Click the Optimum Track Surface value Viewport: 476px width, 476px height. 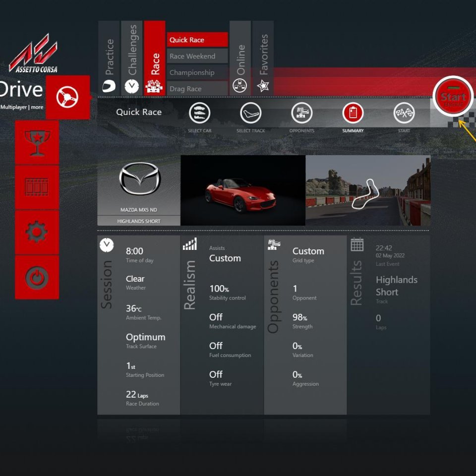click(146, 337)
